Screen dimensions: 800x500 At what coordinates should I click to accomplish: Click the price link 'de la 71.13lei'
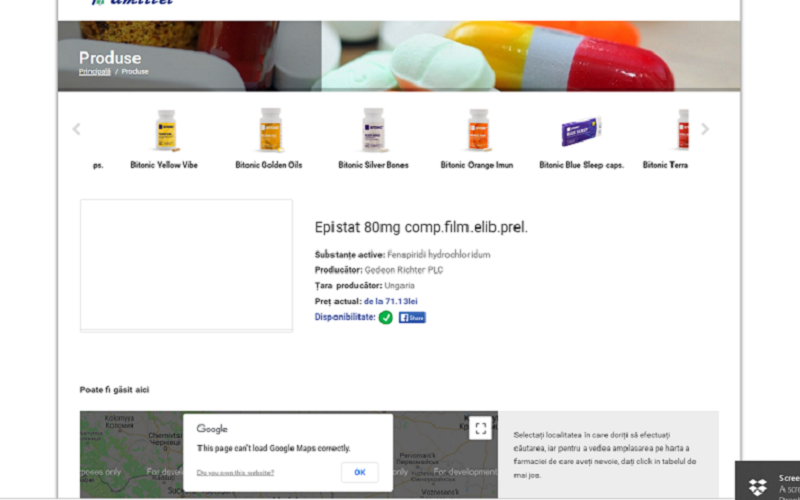[391, 301]
